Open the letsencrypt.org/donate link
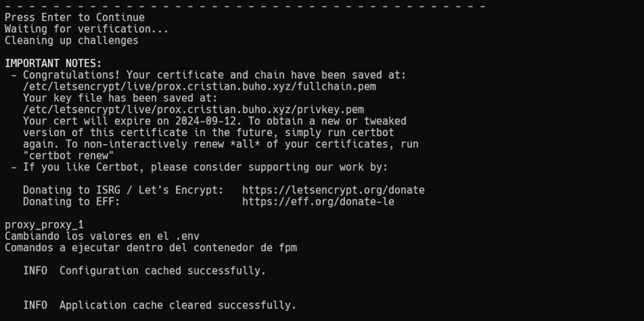The height and width of the screenshot is (321, 644). click(333, 190)
